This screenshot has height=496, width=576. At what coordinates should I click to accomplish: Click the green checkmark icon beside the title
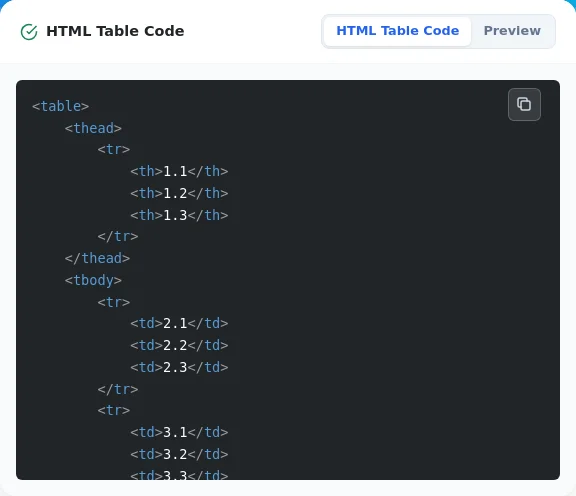(29, 32)
